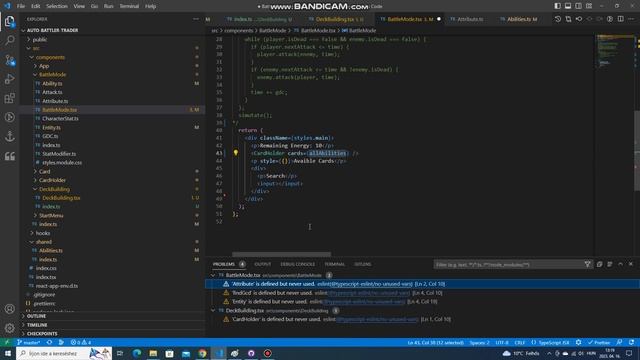The width and height of the screenshot is (640, 360).
Task: Open the Explorer view in activity bar
Action: click(x=9, y=21)
